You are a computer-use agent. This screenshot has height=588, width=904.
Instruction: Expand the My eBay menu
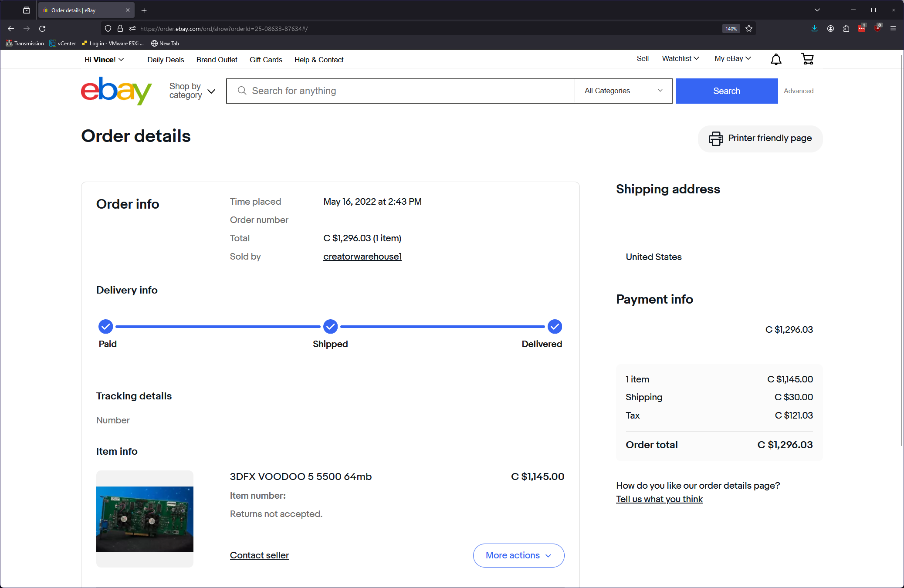pos(732,59)
